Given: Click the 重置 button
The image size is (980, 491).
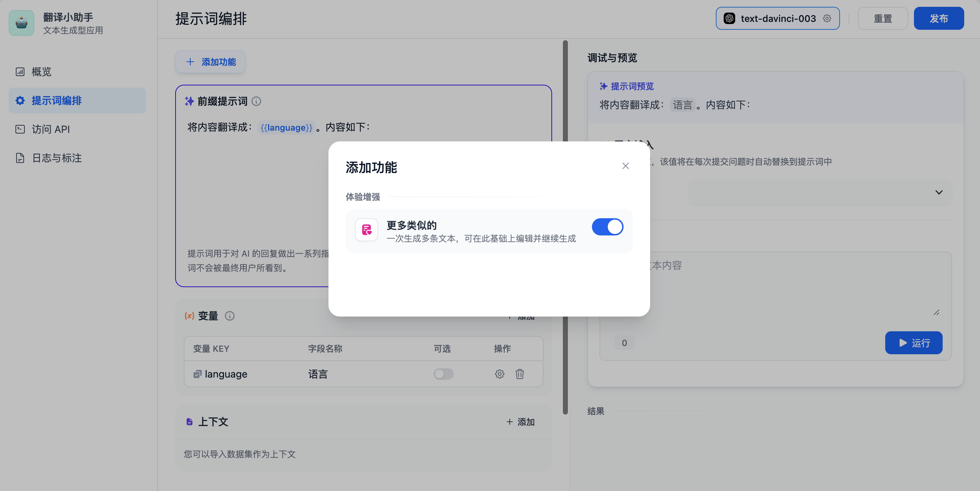Looking at the screenshot, I should pos(883,18).
